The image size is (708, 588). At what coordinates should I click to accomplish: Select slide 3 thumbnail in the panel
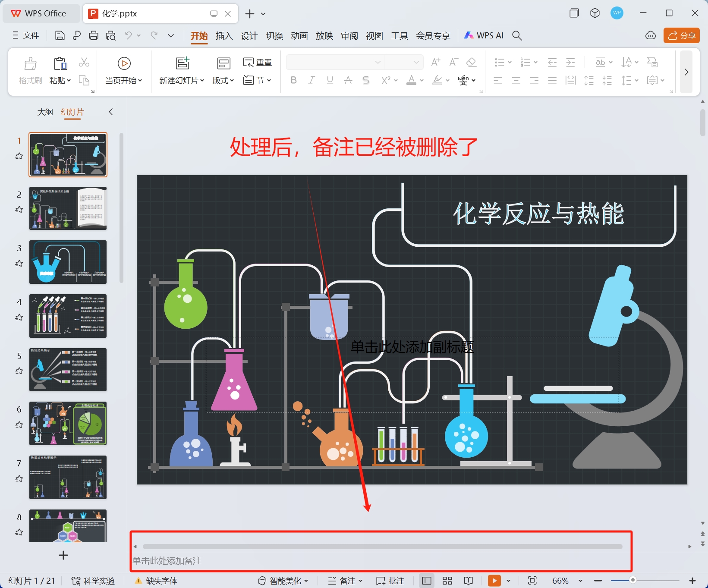(68, 262)
